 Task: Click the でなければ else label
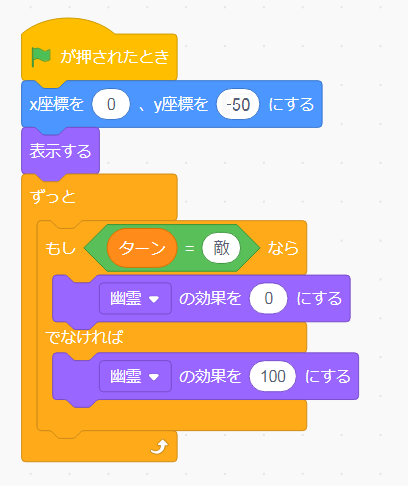point(84,337)
